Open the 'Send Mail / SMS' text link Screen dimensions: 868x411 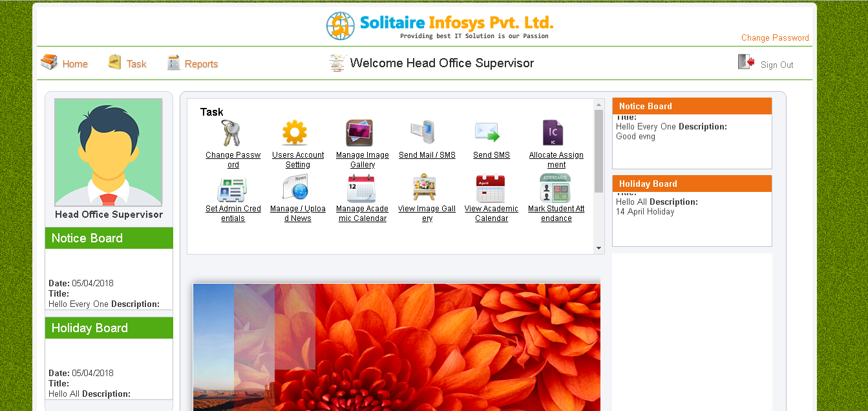(427, 155)
